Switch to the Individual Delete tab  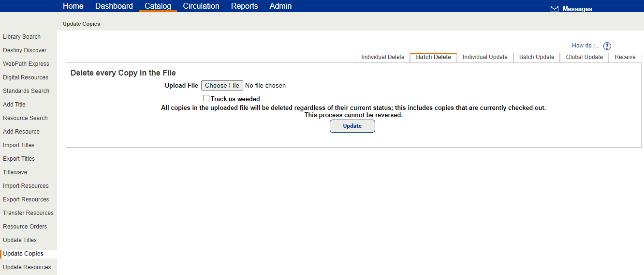[383, 57]
